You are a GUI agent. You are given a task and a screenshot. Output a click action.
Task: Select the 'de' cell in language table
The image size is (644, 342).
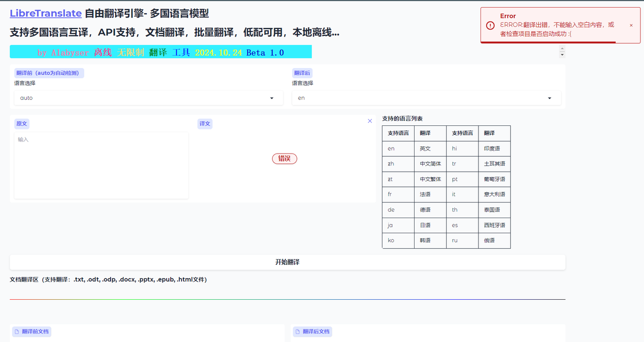click(398, 210)
